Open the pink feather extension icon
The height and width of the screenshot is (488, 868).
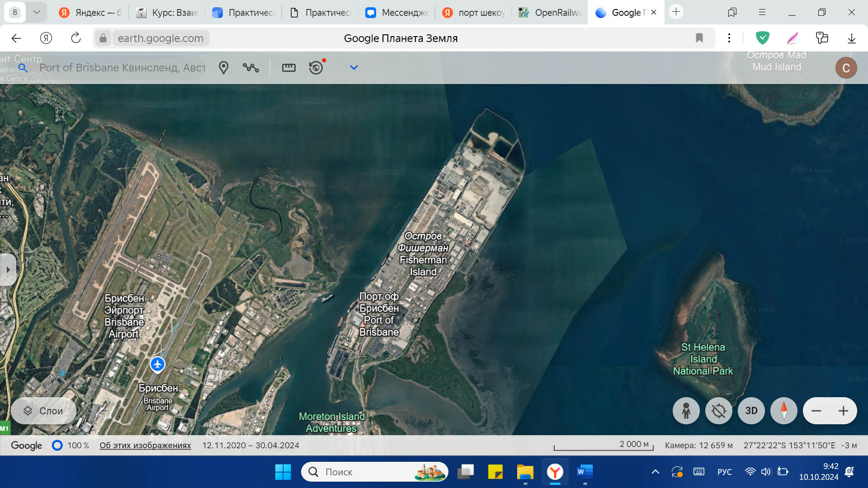click(x=793, y=38)
